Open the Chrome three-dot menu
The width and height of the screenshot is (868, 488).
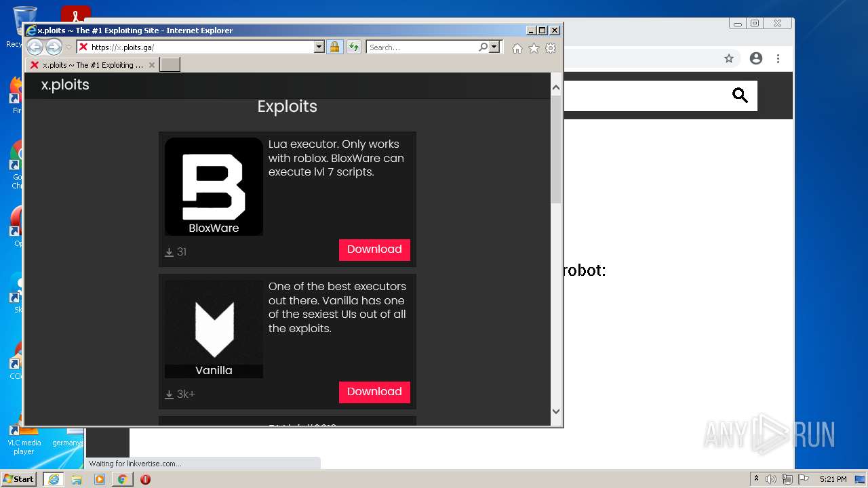coord(778,59)
